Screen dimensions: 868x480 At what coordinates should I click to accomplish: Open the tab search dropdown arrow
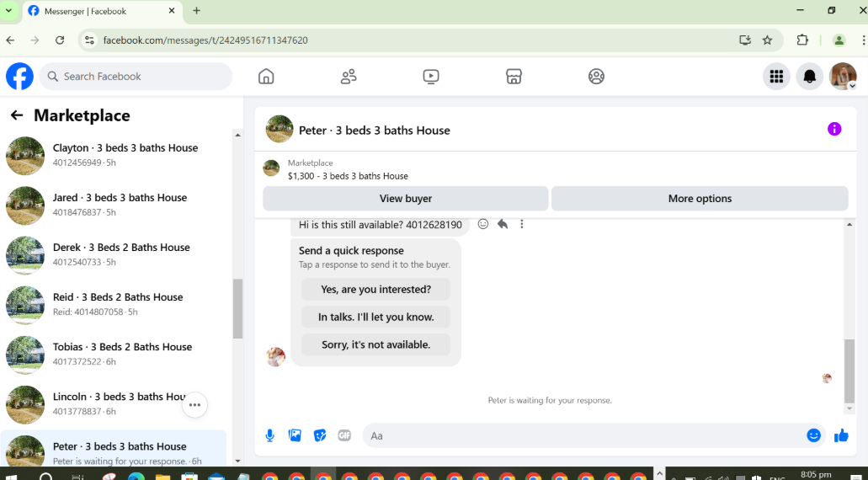click(9, 10)
